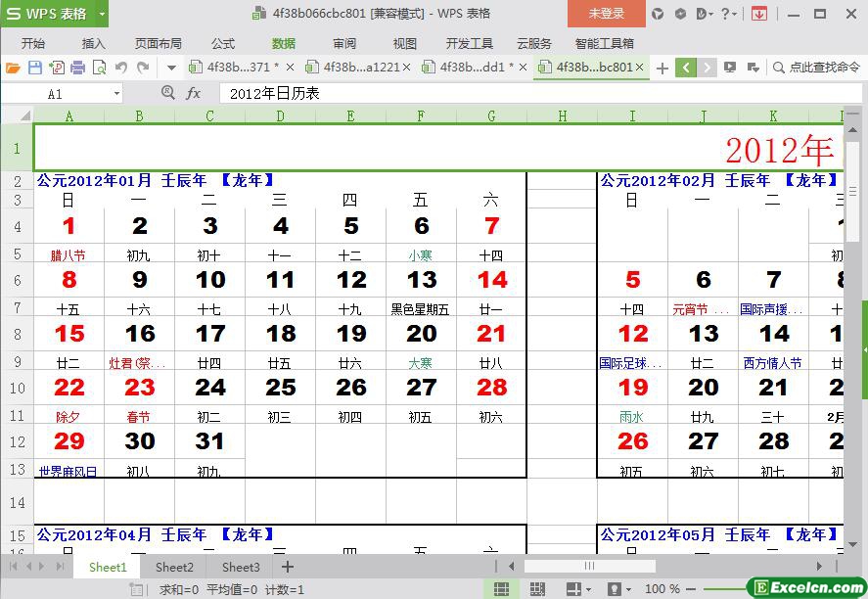Click the tab list dropdown icon
The image size is (868, 599).
753,68
